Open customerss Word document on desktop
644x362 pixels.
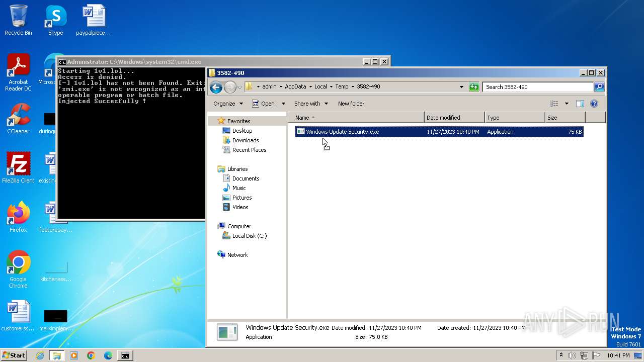tap(18, 316)
